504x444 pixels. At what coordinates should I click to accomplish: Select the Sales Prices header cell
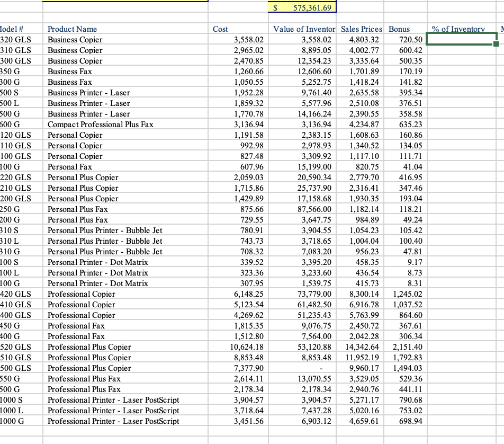(x=361, y=29)
